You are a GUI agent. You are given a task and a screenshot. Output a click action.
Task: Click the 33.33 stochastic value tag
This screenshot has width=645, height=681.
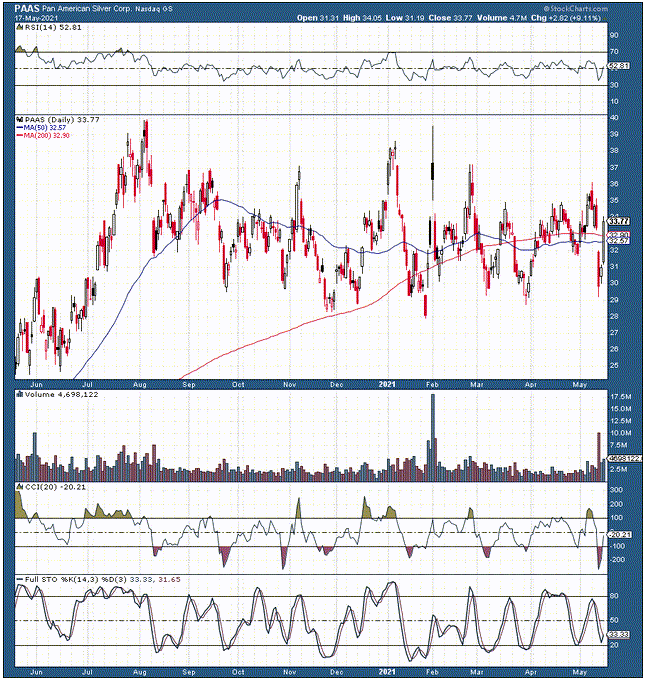(x=619, y=635)
